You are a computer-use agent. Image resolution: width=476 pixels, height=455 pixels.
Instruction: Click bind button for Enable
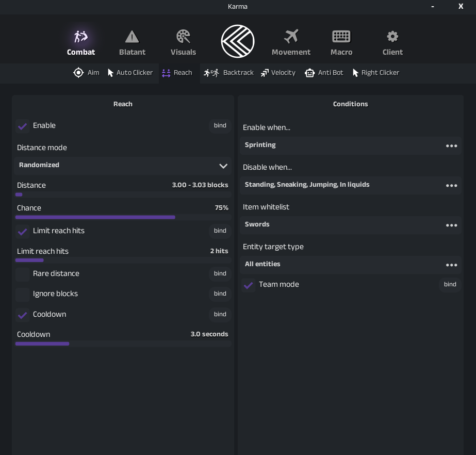click(x=220, y=125)
